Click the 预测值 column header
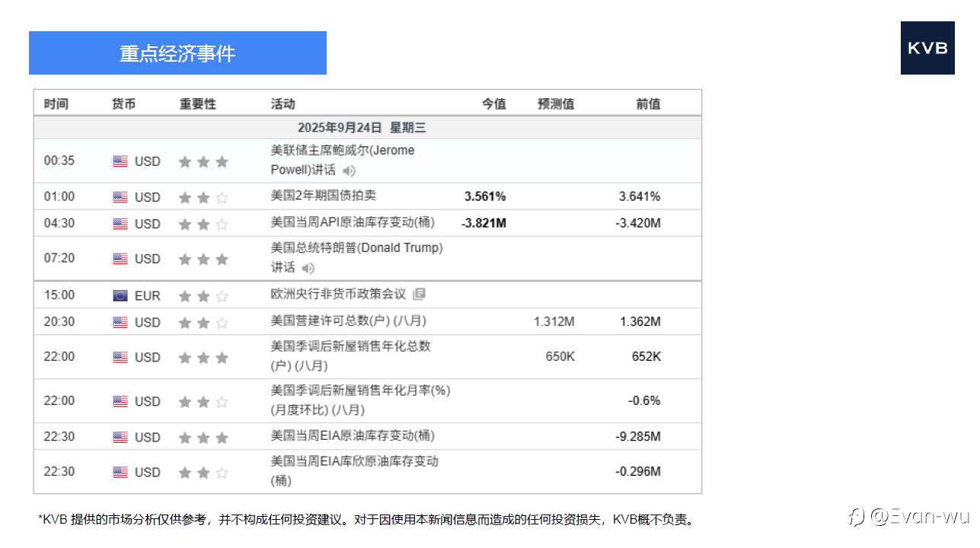The height and width of the screenshot is (548, 980). pos(556,104)
